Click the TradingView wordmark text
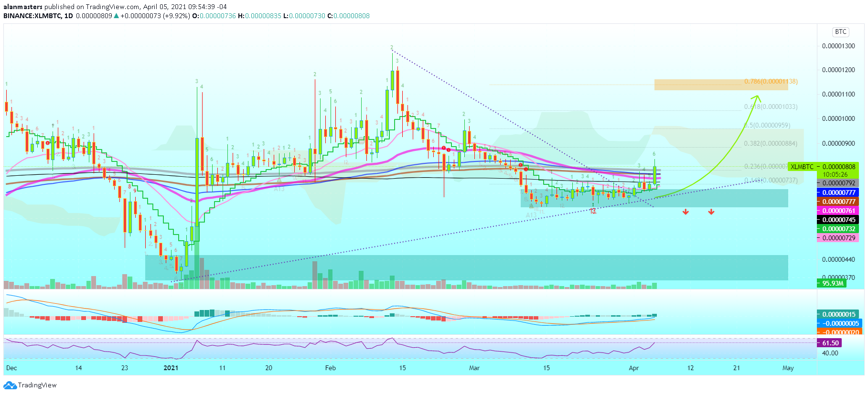868x395 pixels. pyautogui.click(x=37, y=385)
